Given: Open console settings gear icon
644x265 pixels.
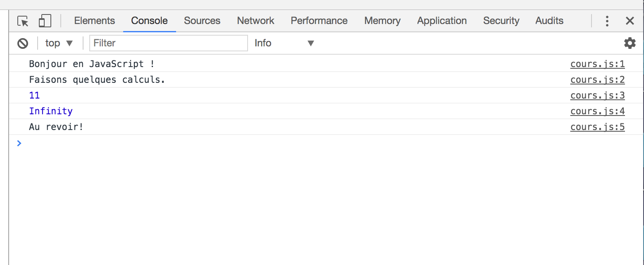Looking at the screenshot, I should 630,43.
